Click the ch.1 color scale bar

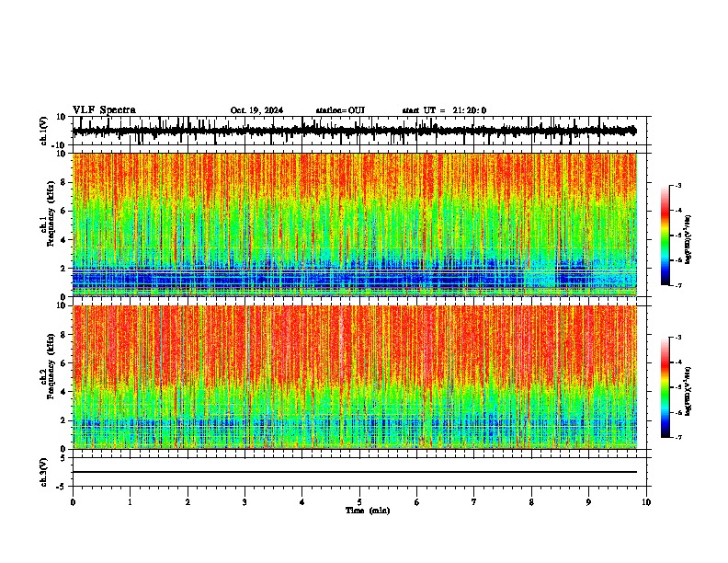(665, 236)
